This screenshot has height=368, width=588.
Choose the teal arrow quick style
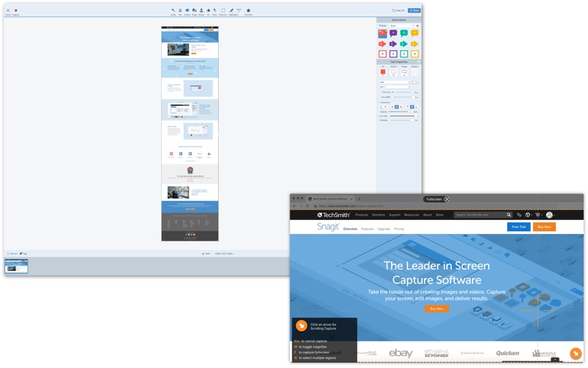pyautogui.click(x=404, y=44)
